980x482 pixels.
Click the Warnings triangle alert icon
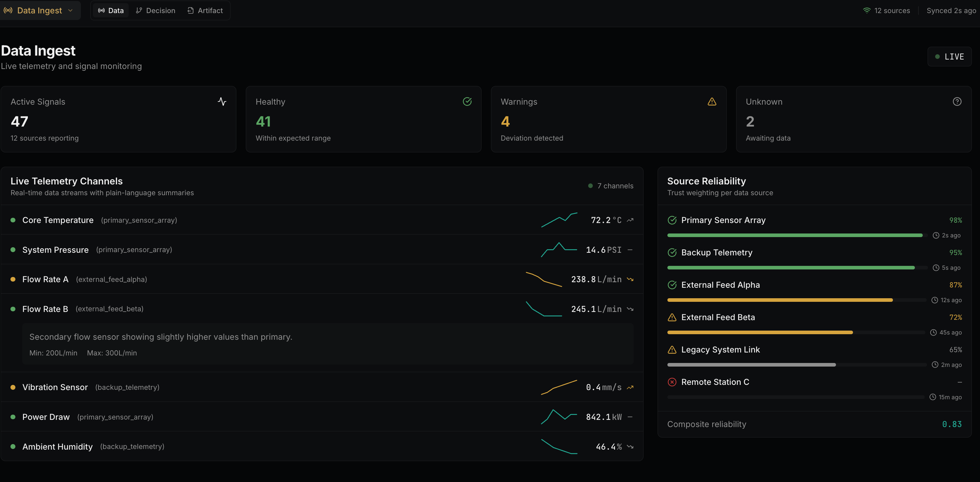tap(712, 101)
